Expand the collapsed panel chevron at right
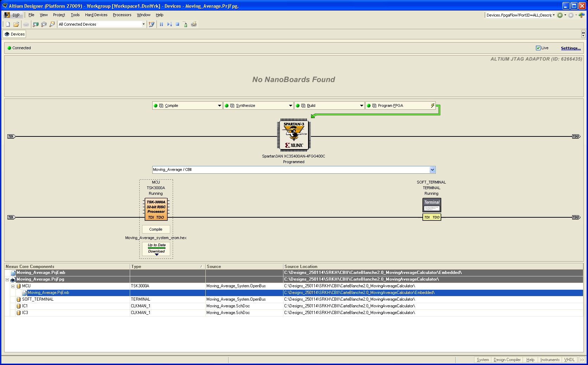The height and width of the screenshot is (365, 588). (583, 34)
